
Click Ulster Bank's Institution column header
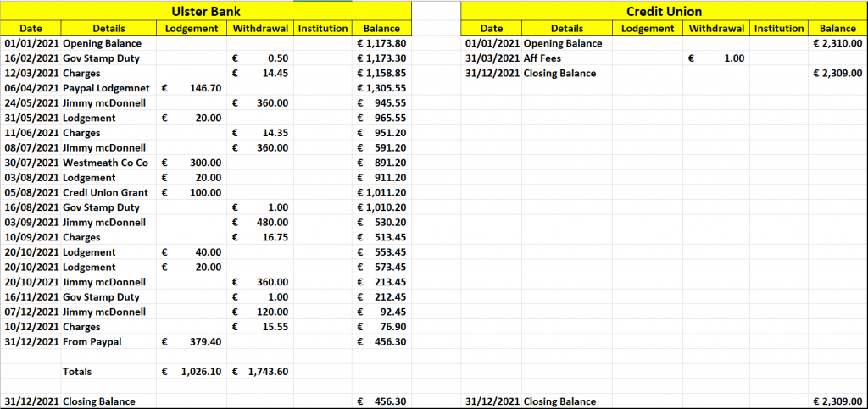tap(323, 28)
